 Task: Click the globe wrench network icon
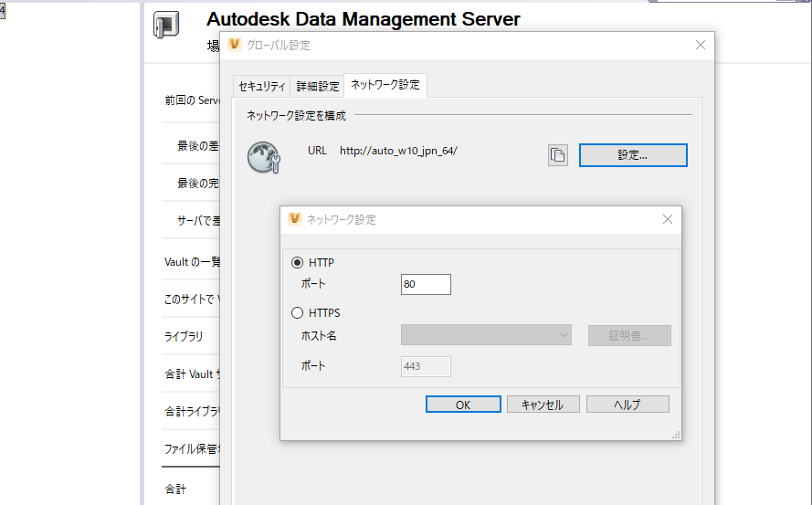pos(264,157)
